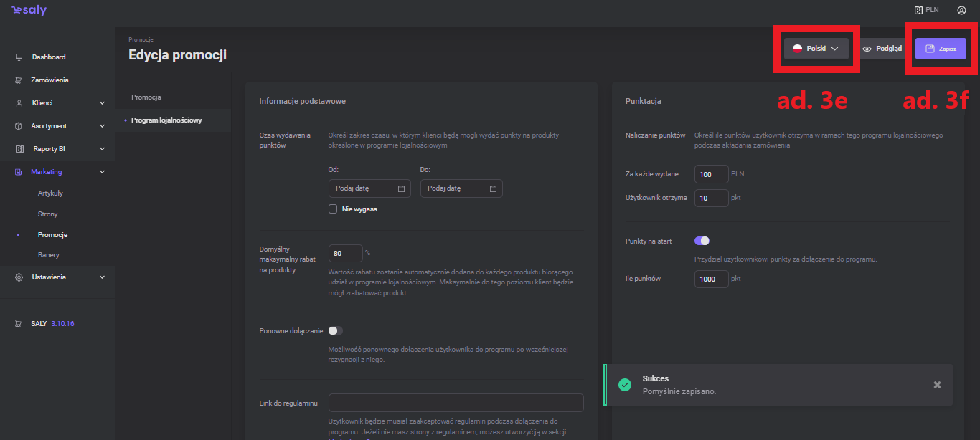Expand the Klienci sidebar section
980x440 pixels.
click(x=102, y=103)
